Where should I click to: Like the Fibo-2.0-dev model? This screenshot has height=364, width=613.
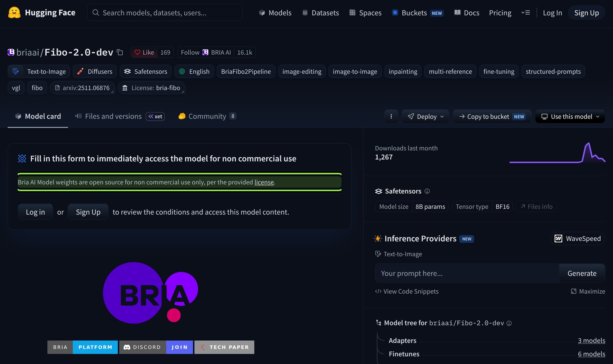[x=144, y=52]
